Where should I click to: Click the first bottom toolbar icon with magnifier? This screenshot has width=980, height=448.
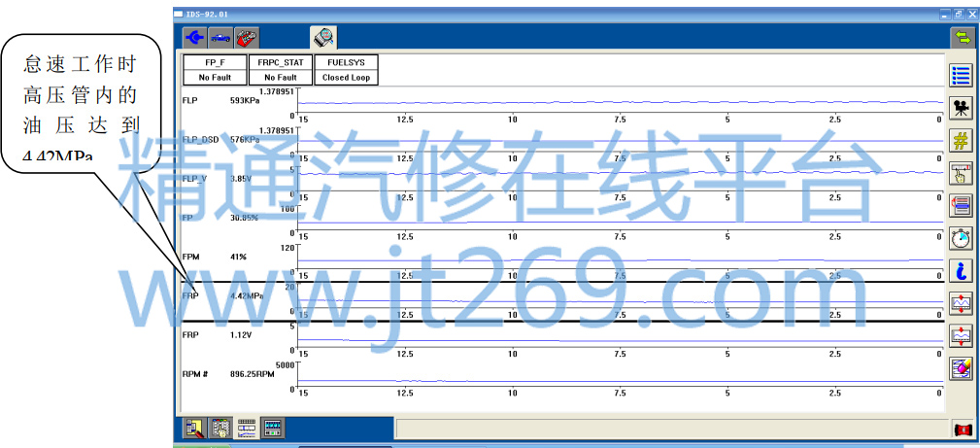[x=194, y=428]
